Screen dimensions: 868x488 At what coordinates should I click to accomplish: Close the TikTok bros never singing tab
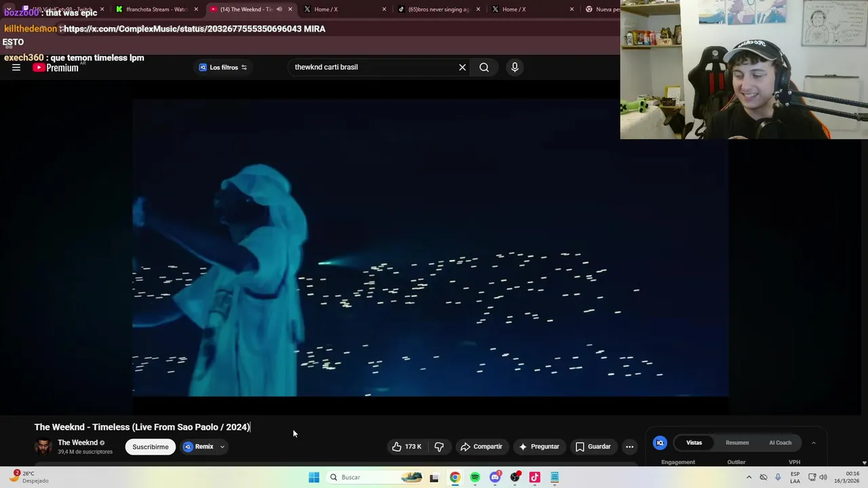(478, 9)
